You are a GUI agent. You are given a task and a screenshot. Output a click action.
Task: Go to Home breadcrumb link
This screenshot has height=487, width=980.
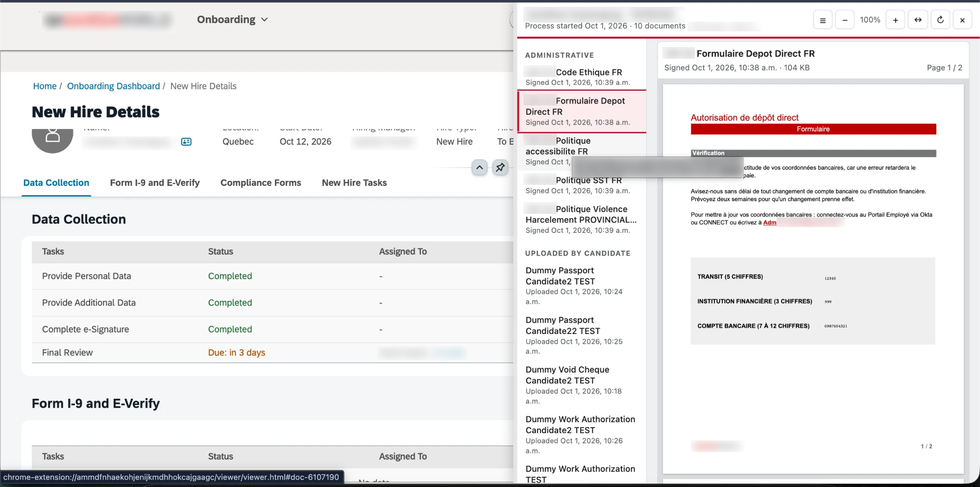pyautogui.click(x=45, y=86)
